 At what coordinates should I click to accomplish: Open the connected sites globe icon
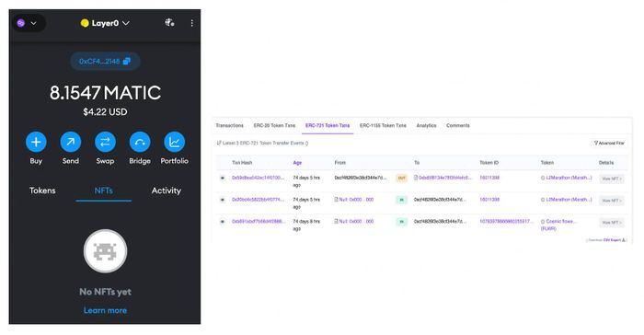(169, 23)
